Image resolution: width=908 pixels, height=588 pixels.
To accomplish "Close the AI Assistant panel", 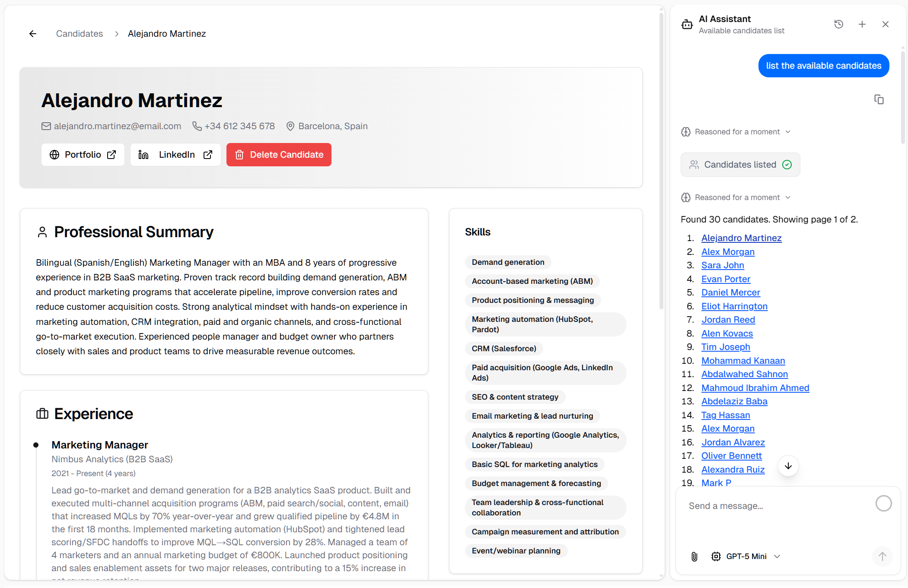I will (885, 24).
